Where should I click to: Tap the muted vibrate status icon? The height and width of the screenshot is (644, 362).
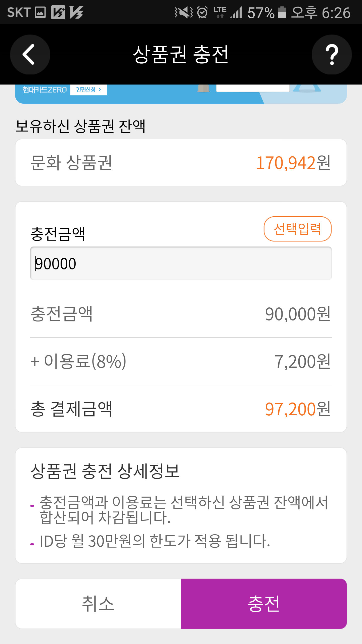pyautogui.click(x=184, y=12)
